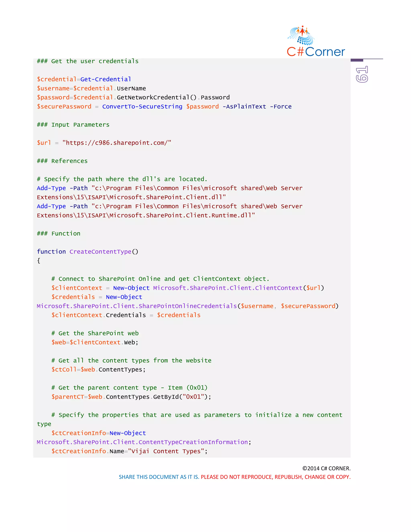This screenshot has width=411, height=532.
Task: Click the ©2014 C# CORNER copyright text
Action: tap(326, 468)
